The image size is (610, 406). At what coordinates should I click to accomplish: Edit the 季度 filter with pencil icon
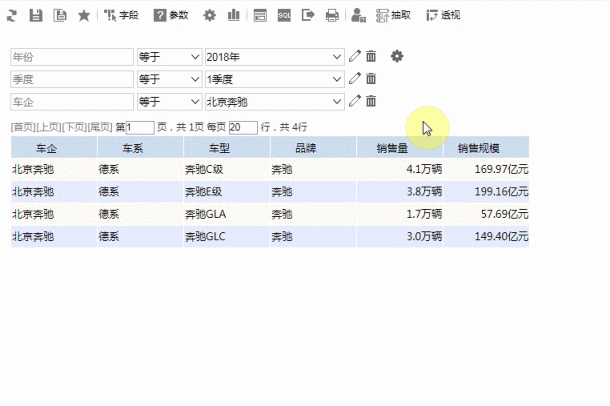[x=355, y=79]
